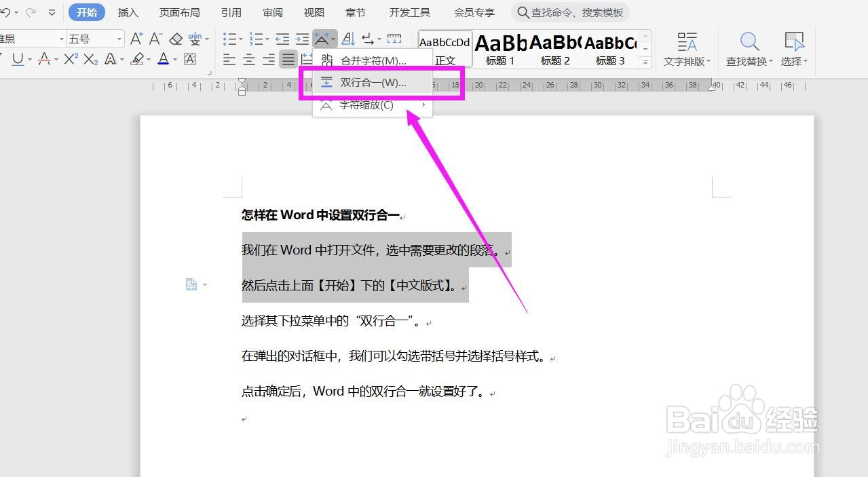Open the 查找替换 find replace button
This screenshot has height=477, width=868.
point(749,49)
